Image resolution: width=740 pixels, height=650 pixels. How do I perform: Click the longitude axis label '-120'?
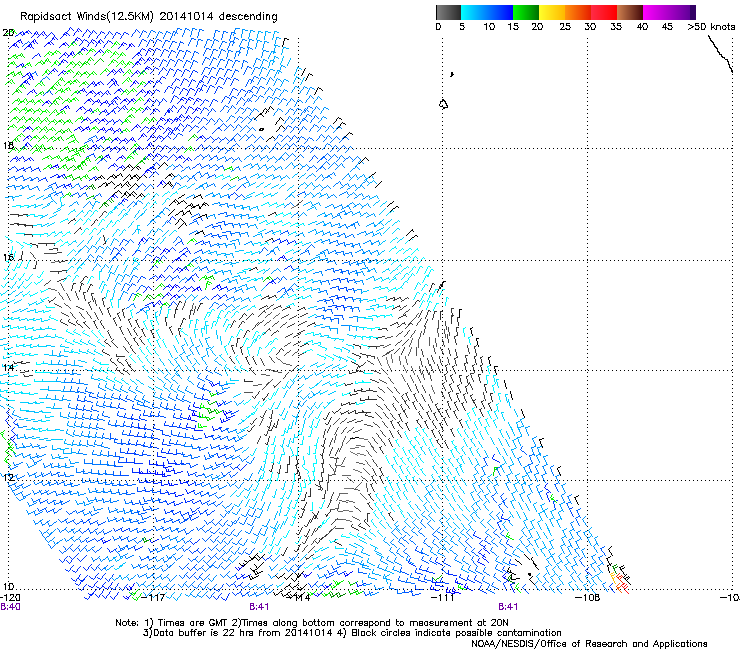pos(10,597)
